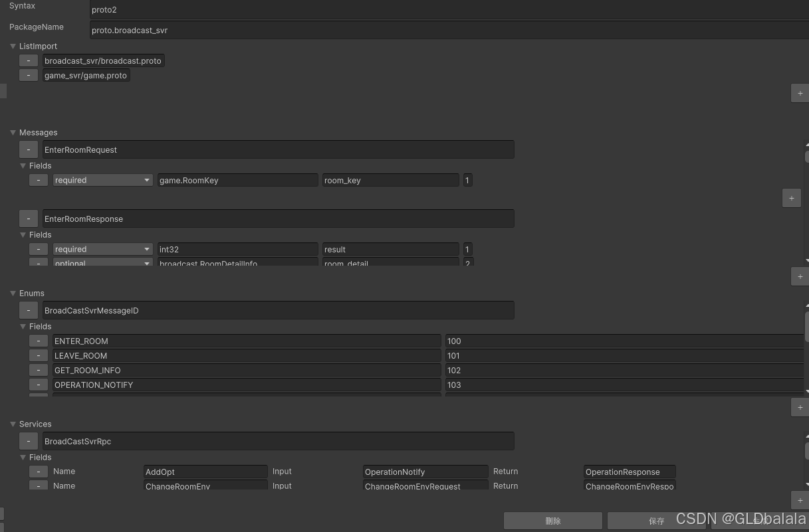The height and width of the screenshot is (532, 809).
Task: Edit the AddOpt rpc name
Action: coord(205,472)
